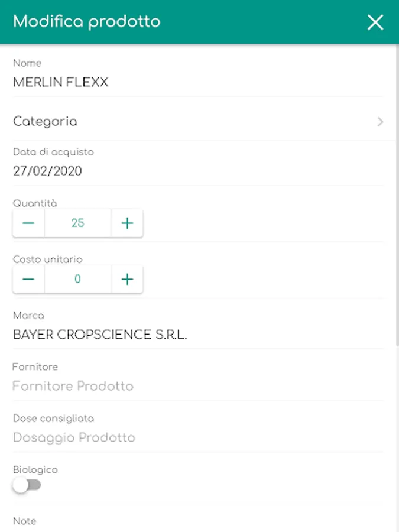
Task: Click the Note section label
Action: point(24,521)
